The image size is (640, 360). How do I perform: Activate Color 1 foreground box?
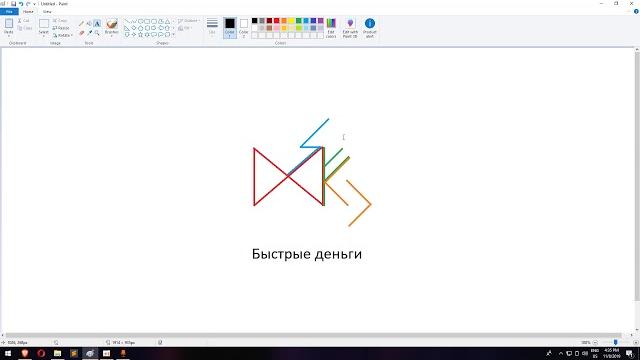click(x=230, y=28)
